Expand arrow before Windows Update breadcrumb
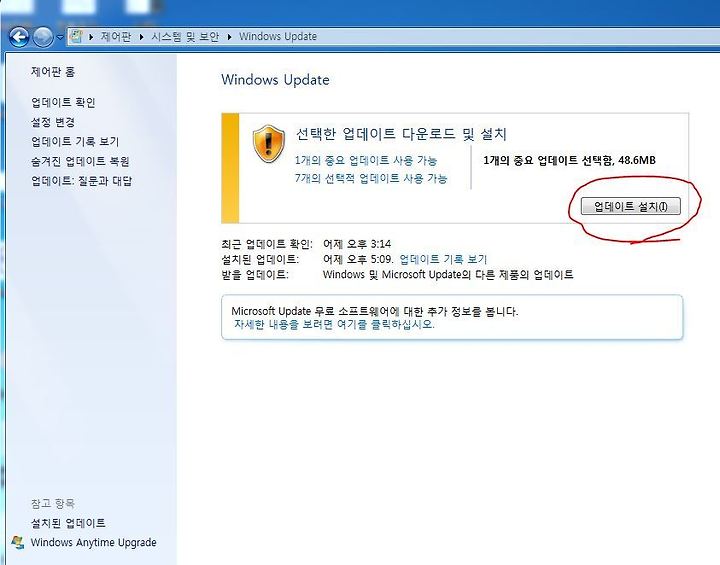Image resolution: width=720 pixels, height=565 pixels. click(x=230, y=37)
